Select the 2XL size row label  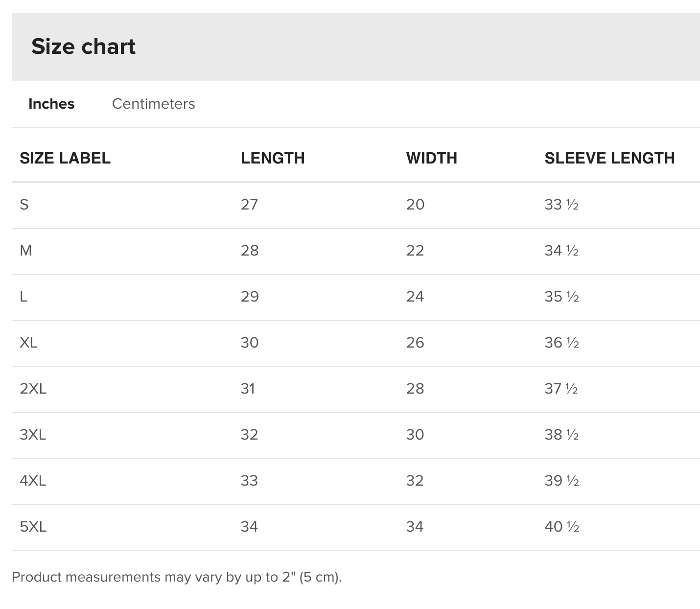coord(33,389)
